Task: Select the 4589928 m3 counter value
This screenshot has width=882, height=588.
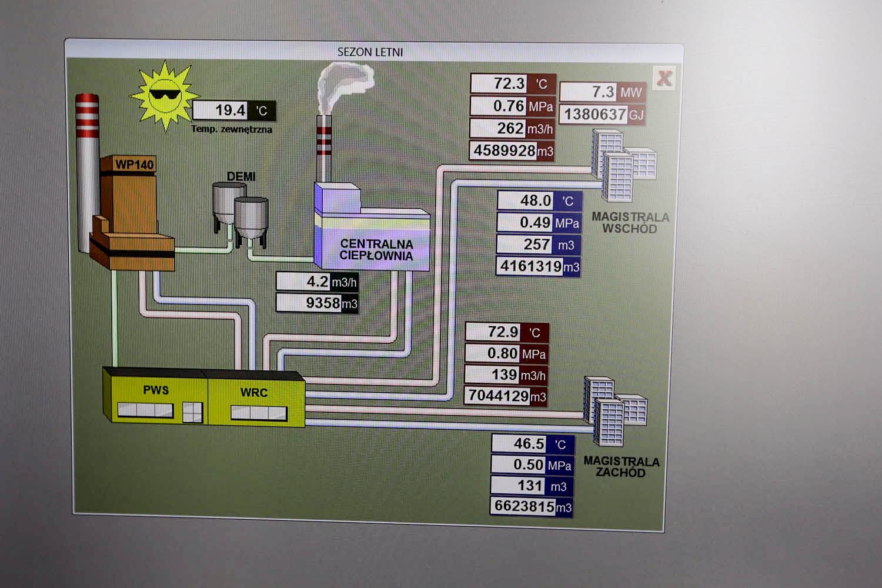Action: click(512, 151)
